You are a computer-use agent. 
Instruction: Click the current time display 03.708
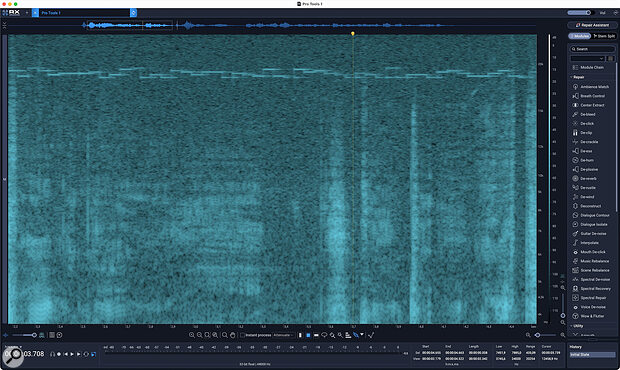[x=34, y=354]
